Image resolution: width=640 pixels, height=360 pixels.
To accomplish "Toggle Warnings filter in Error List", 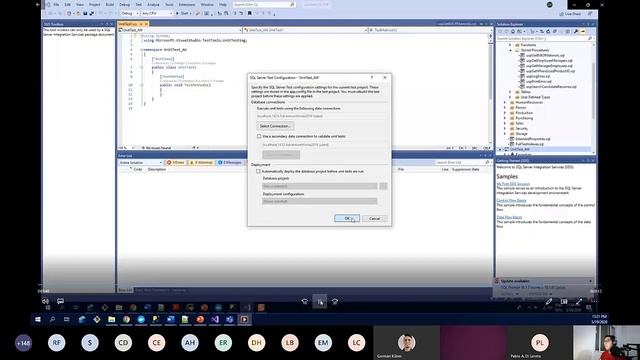I will 201,162.
